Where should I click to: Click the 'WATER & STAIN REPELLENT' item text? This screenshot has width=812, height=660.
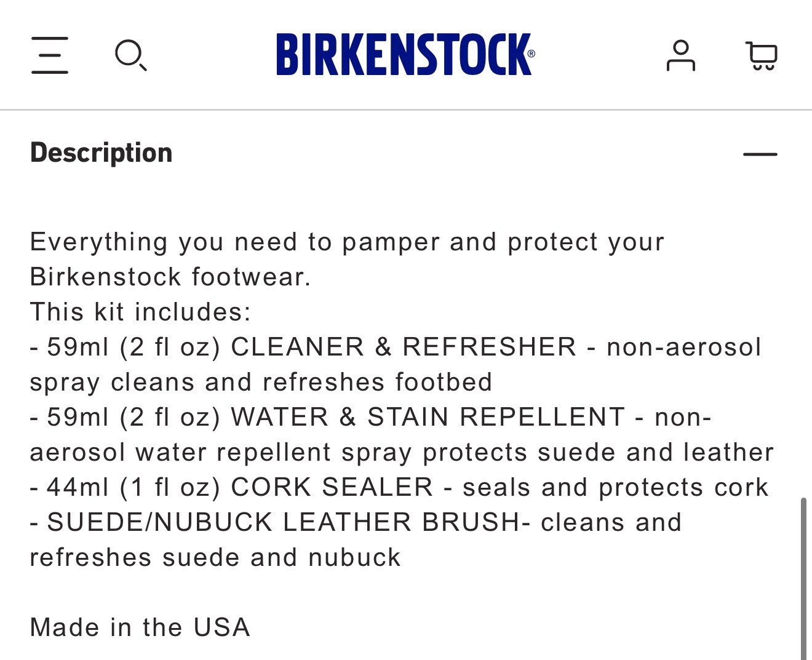(428, 417)
